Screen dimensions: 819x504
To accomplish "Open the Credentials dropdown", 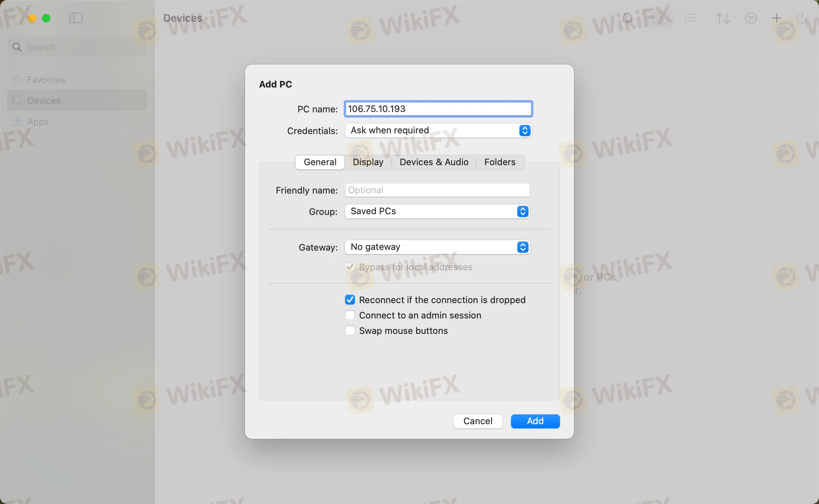I will tap(438, 131).
